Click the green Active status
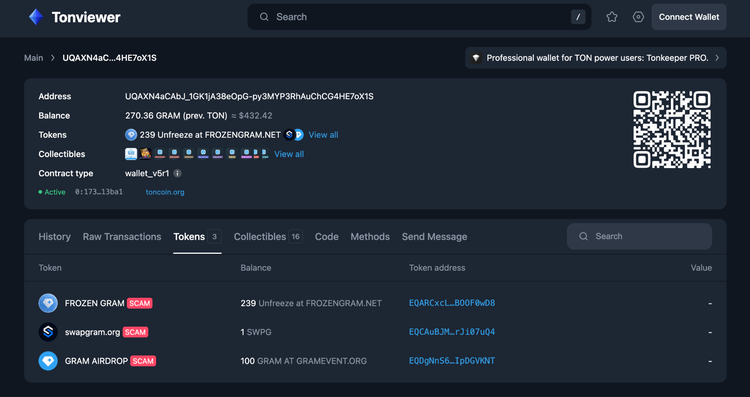 (x=52, y=192)
